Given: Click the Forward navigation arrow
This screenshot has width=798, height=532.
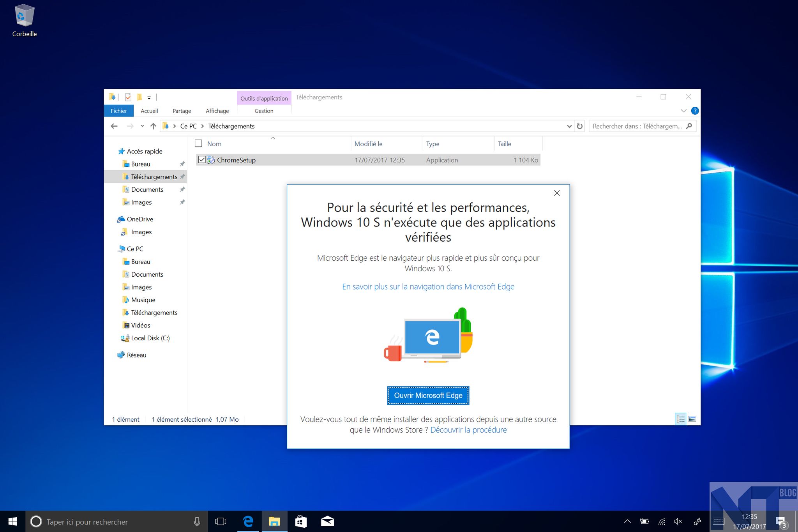Looking at the screenshot, I should 130,126.
